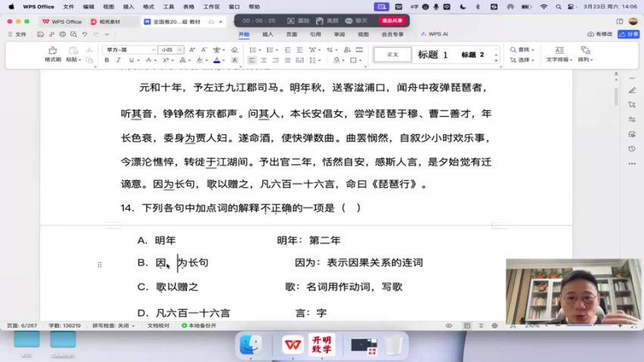Expand the 查找 find dropdown
The image size is (644, 362).
[533, 49]
